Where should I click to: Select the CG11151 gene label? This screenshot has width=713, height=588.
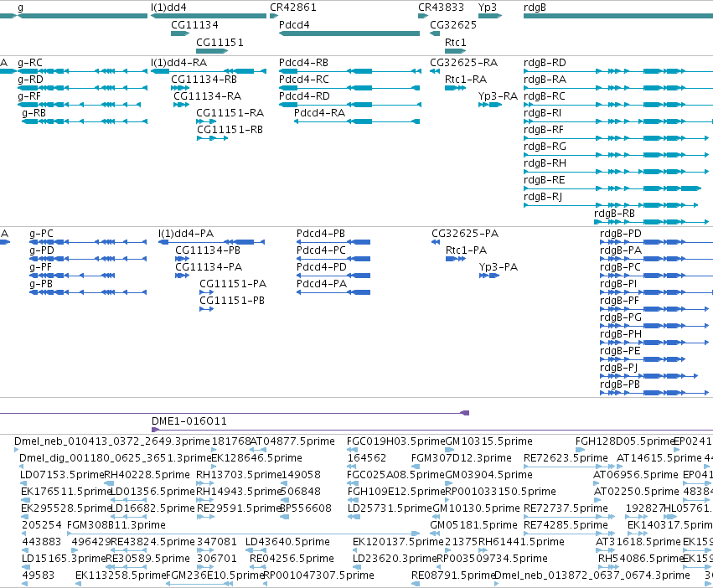pos(220,42)
